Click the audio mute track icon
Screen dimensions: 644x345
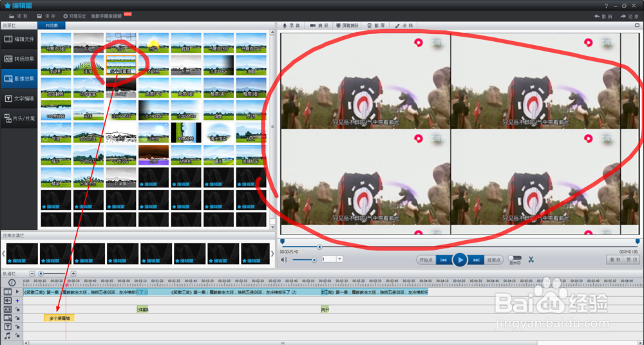(8, 301)
